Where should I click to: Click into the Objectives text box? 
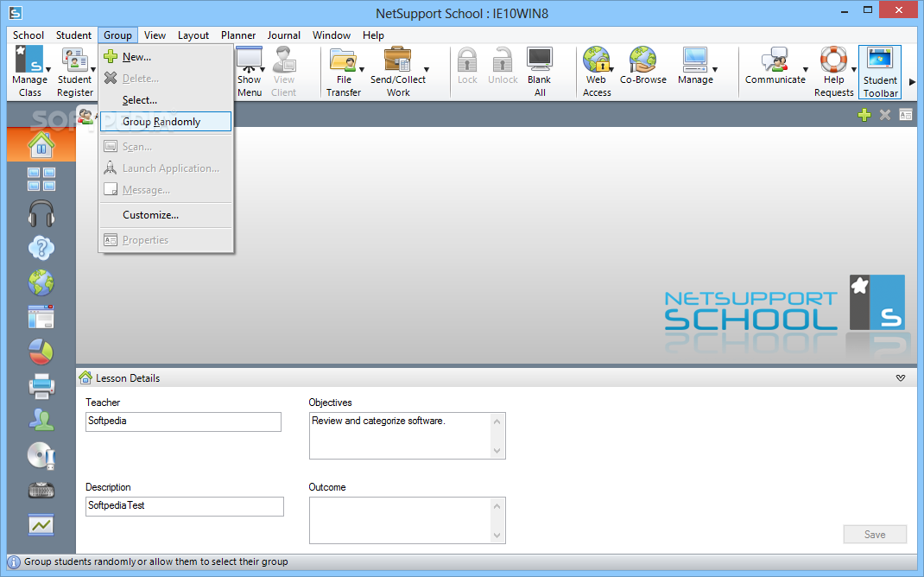point(401,435)
